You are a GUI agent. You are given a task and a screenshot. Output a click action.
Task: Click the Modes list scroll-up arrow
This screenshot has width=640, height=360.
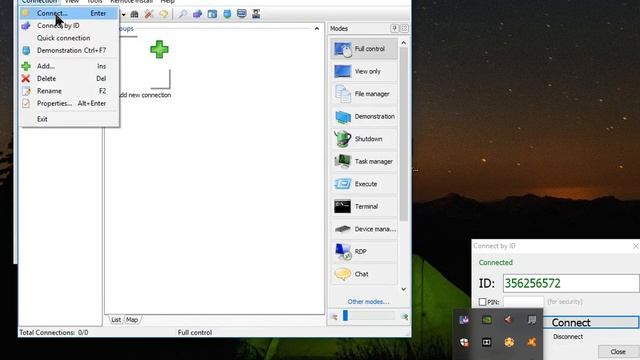coord(404,43)
